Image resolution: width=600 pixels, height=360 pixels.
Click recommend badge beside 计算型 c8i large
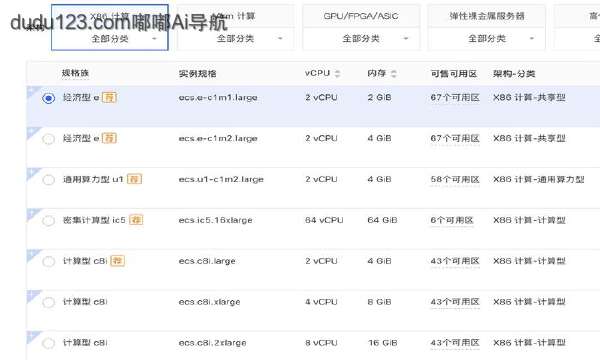point(118,261)
